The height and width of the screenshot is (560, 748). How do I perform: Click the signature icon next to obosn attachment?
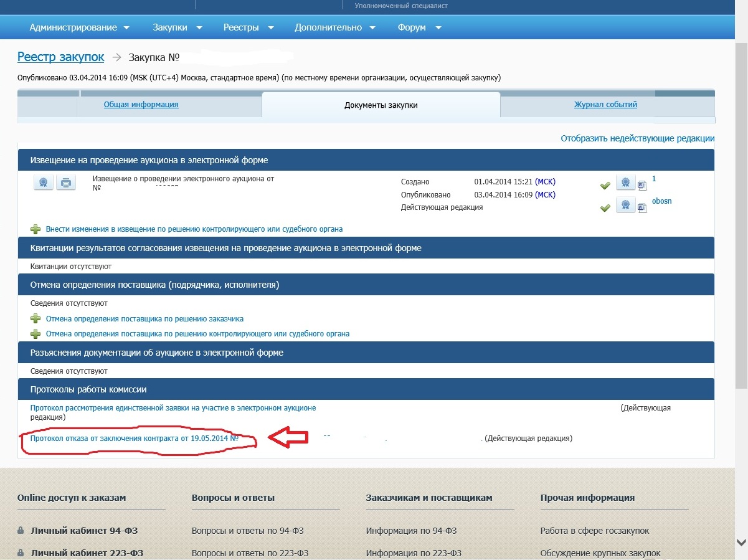pos(625,204)
